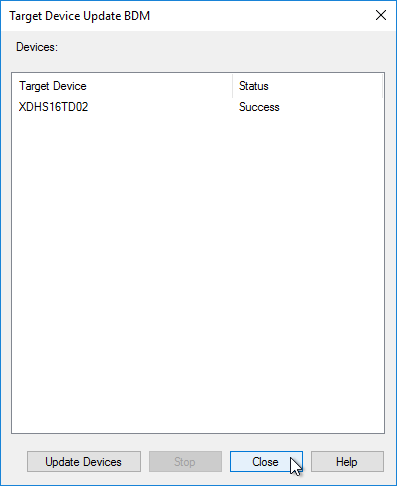Click empty space in the devices list
397x486 pixels.
(198, 267)
